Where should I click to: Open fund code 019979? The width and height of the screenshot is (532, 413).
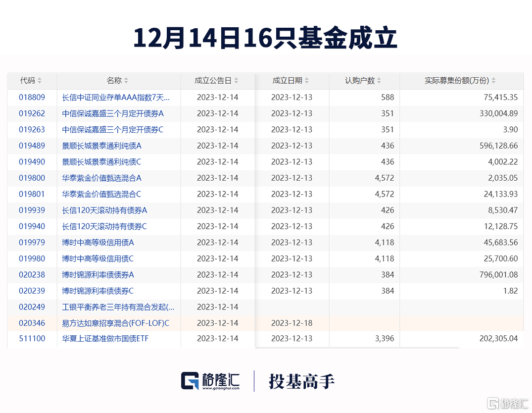(x=32, y=243)
